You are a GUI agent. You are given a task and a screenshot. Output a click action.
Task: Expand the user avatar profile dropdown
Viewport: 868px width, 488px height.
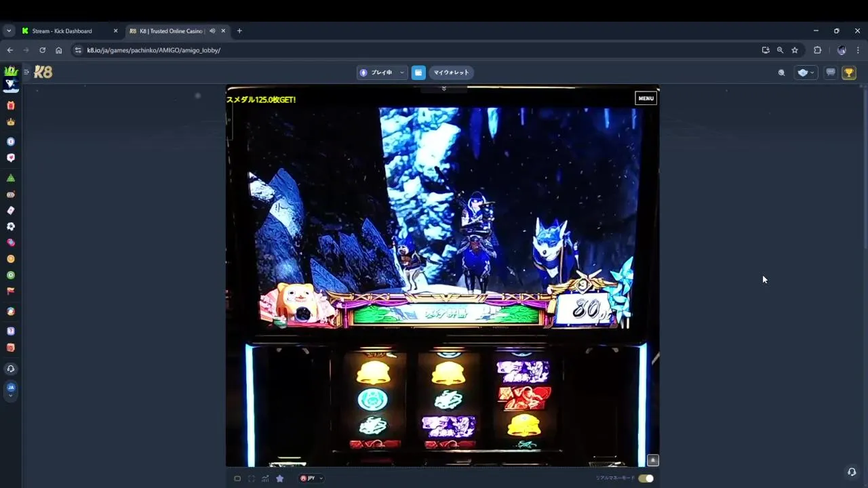pyautogui.click(x=806, y=73)
